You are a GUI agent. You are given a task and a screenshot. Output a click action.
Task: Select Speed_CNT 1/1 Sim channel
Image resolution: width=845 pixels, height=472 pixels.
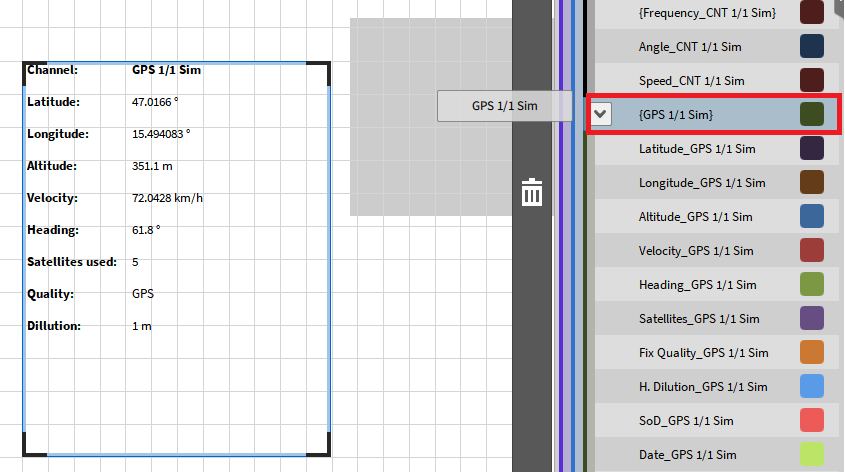691,81
